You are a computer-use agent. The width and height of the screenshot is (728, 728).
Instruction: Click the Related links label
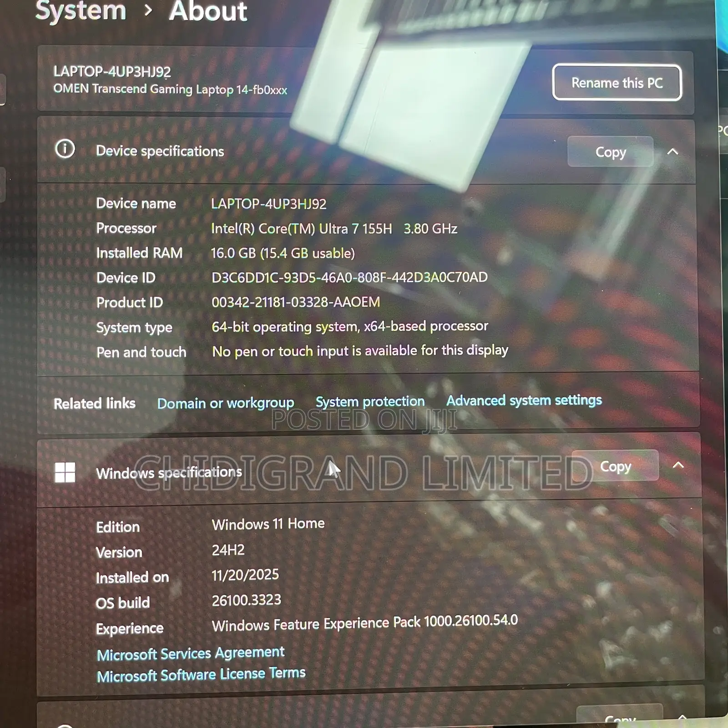tap(95, 404)
